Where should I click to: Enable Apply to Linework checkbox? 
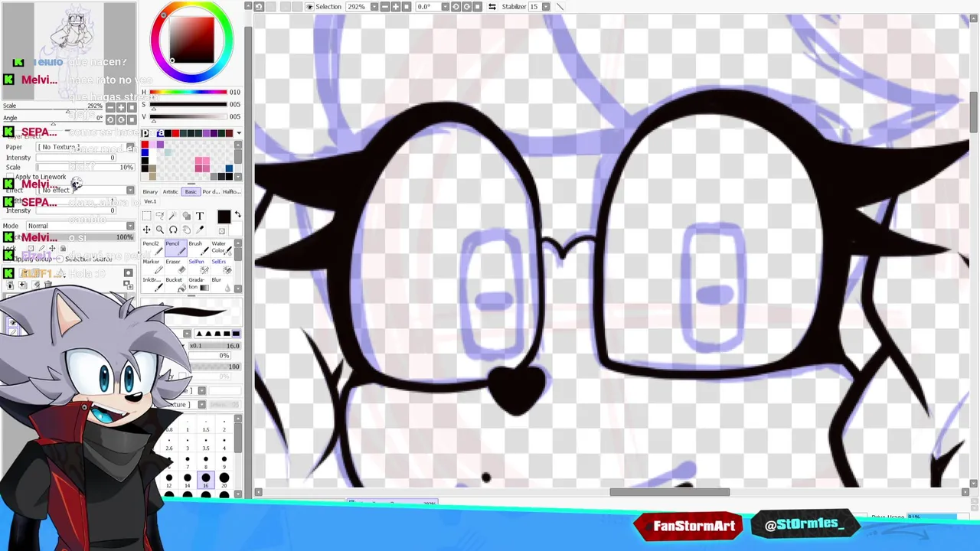click(10, 176)
